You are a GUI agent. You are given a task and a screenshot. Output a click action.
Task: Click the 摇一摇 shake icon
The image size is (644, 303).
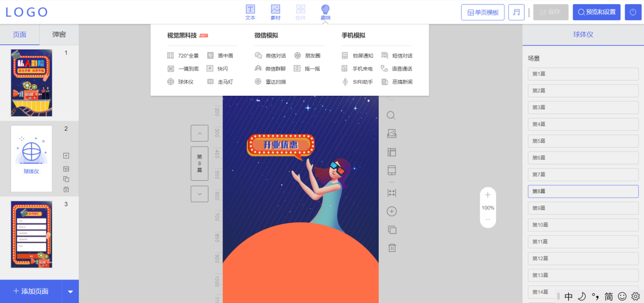[297, 69]
